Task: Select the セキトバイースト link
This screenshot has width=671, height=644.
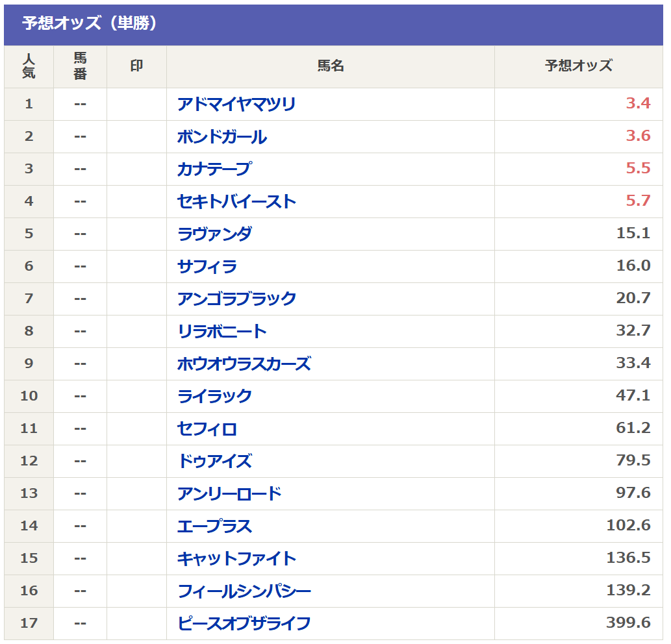Action: (236, 202)
